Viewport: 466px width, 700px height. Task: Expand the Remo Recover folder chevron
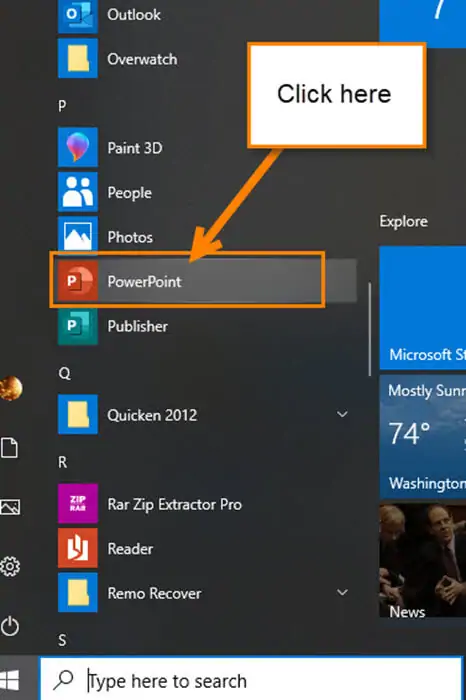pyautogui.click(x=342, y=592)
